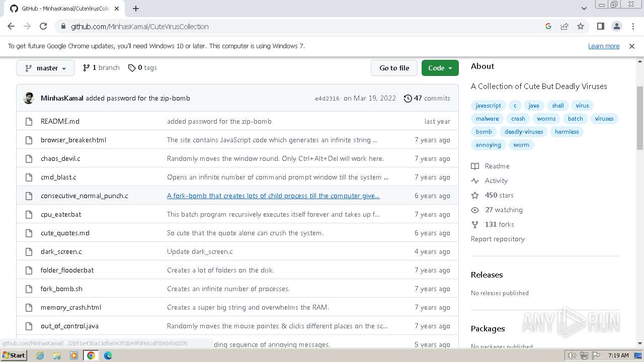Screen dimensions: 644x362
Task: Open cute_quotes.md file
Action: coord(65,233)
